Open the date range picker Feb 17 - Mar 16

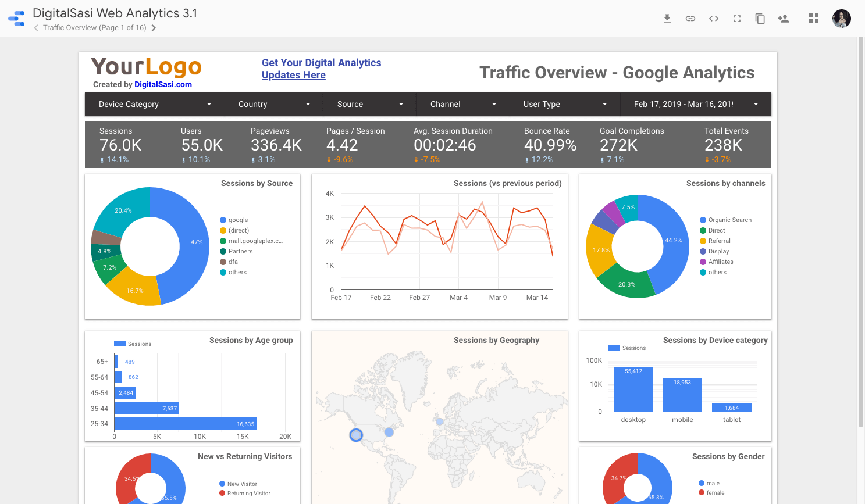pos(695,104)
